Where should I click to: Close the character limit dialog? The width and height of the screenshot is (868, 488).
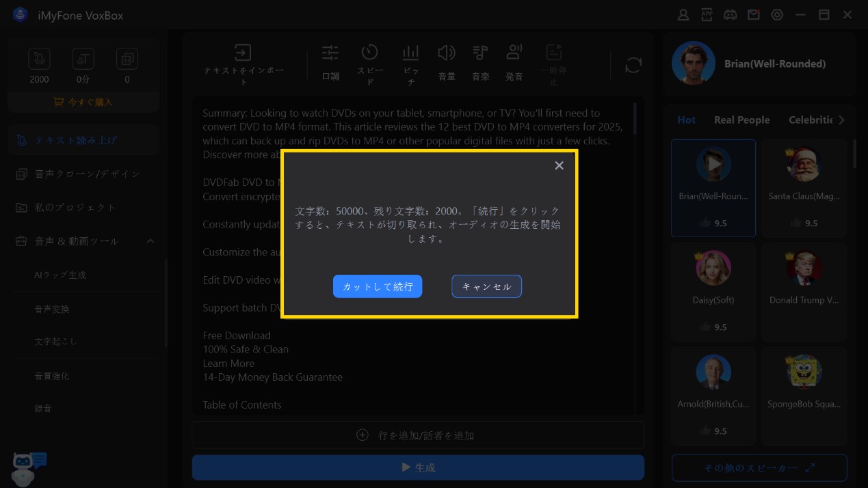559,165
